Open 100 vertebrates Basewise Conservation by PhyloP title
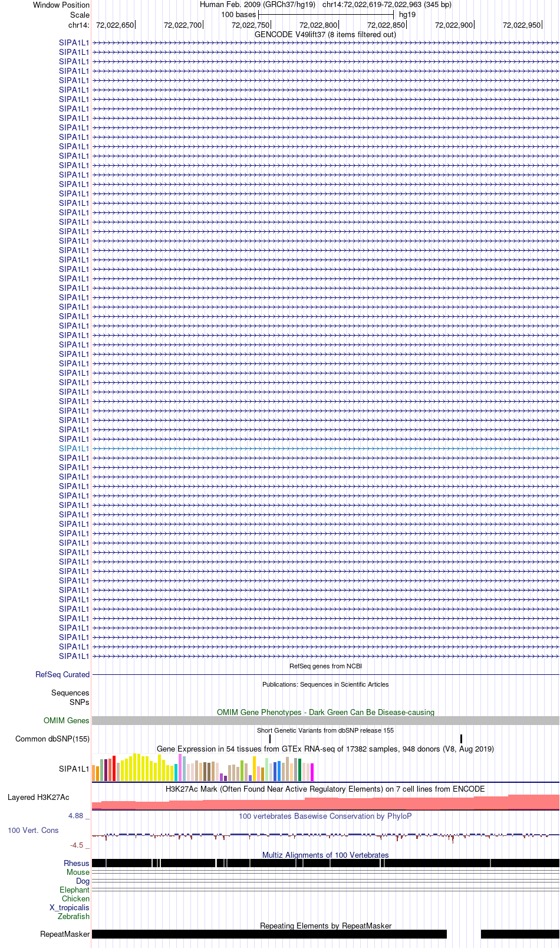 coord(325,816)
